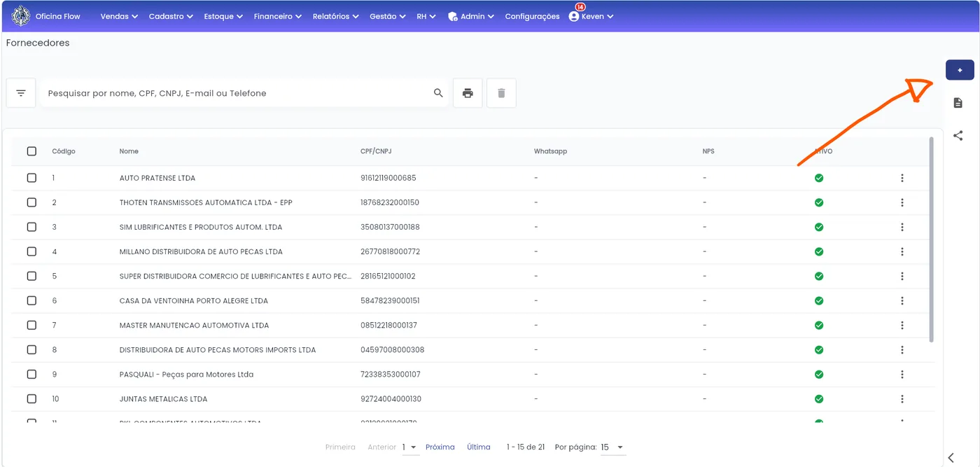980x467 pixels.
Task: Click active status icon for JUNTAS METALICAS
Action: tap(819, 398)
